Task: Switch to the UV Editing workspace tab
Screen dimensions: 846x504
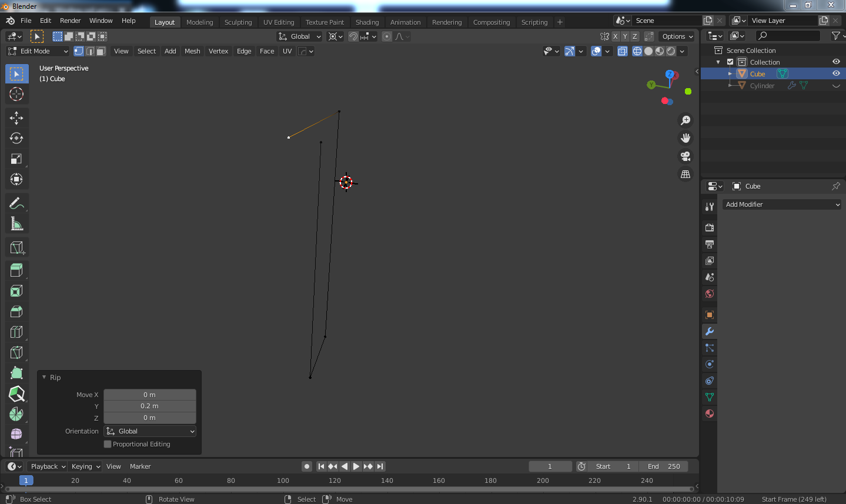Action: [279, 22]
